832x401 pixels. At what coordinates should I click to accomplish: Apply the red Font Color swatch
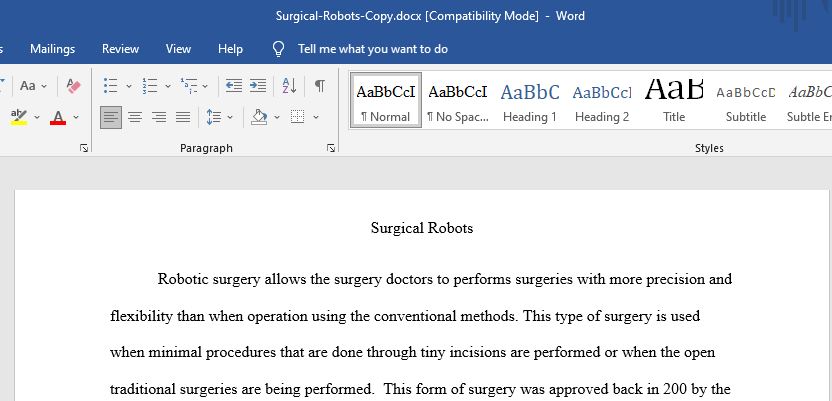pos(58,117)
